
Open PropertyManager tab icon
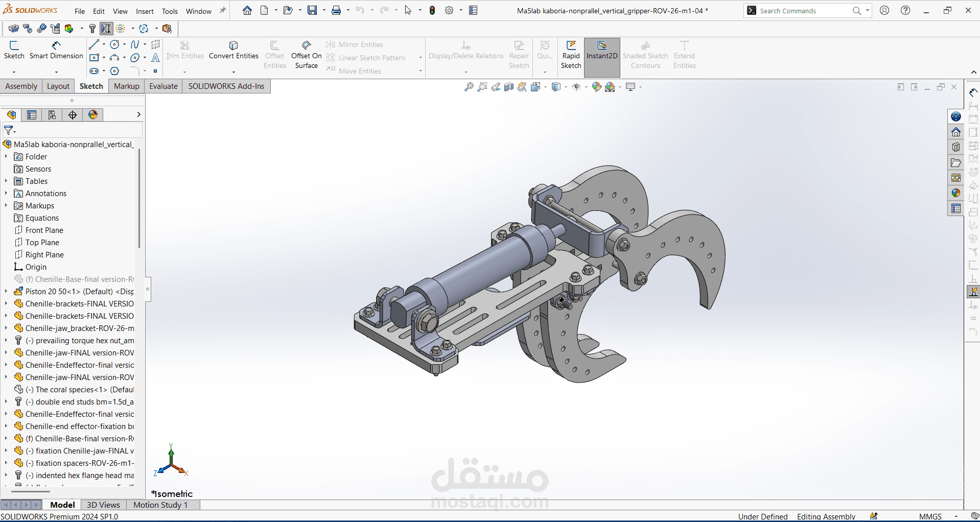click(32, 115)
